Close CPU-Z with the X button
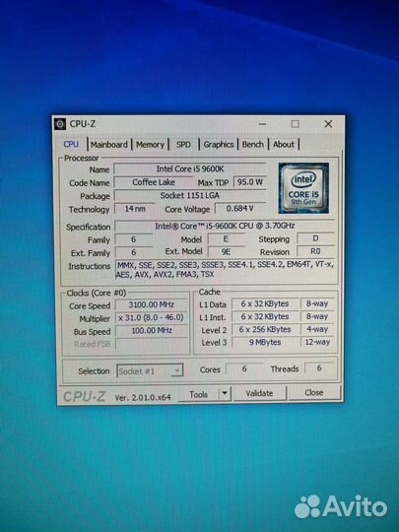Viewport: 399px width, 532px height. coord(328,124)
